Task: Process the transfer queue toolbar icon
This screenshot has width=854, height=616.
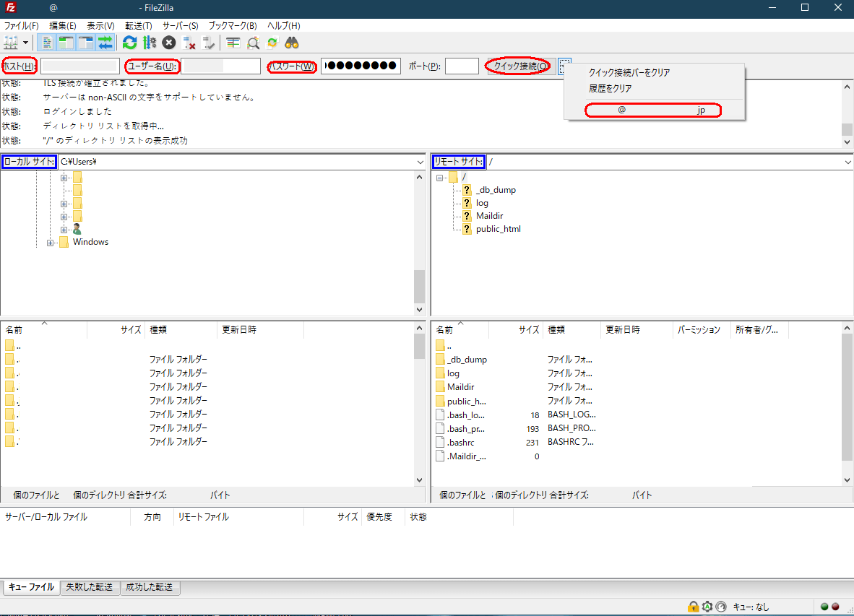Action: [150, 43]
